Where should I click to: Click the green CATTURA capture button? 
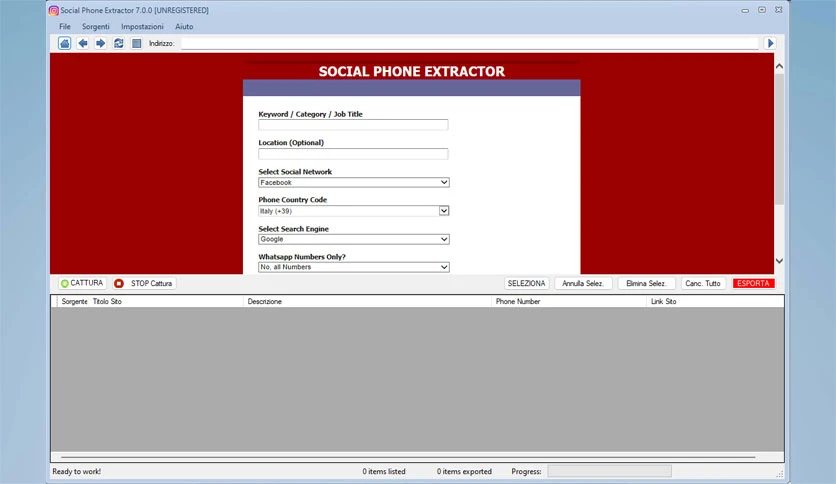click(82, 283)
